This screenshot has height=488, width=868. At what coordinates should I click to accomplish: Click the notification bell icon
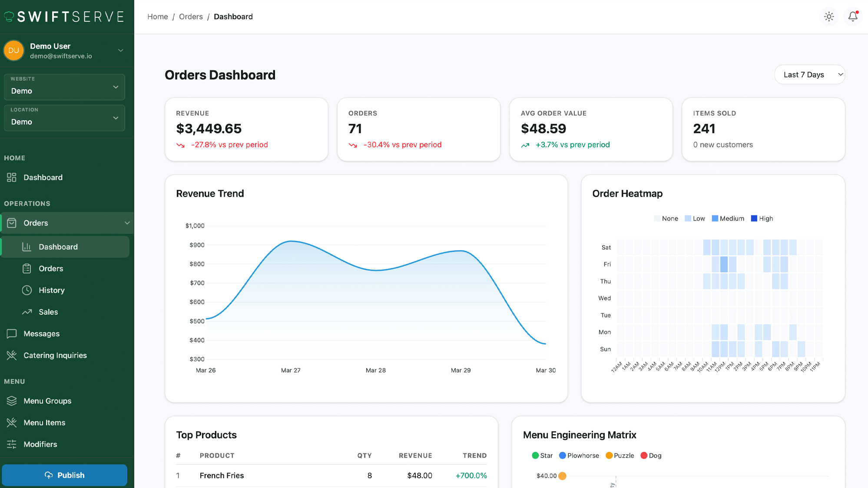pos(853,16)
